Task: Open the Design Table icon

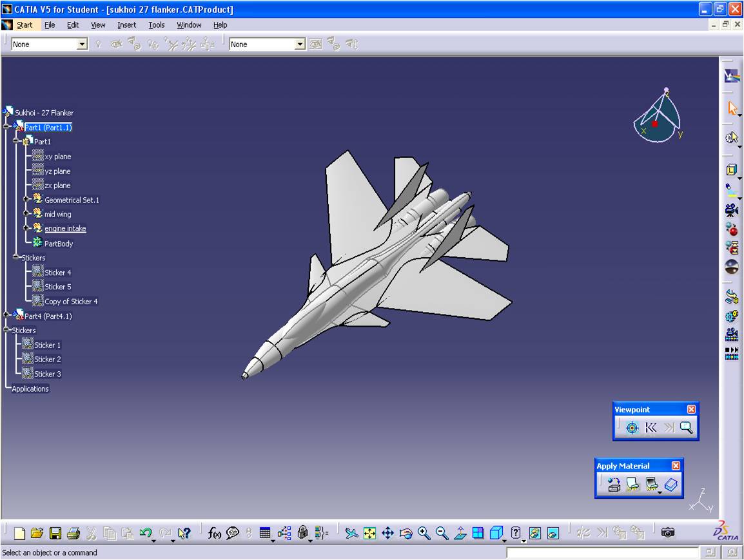Action: point(265,533)
